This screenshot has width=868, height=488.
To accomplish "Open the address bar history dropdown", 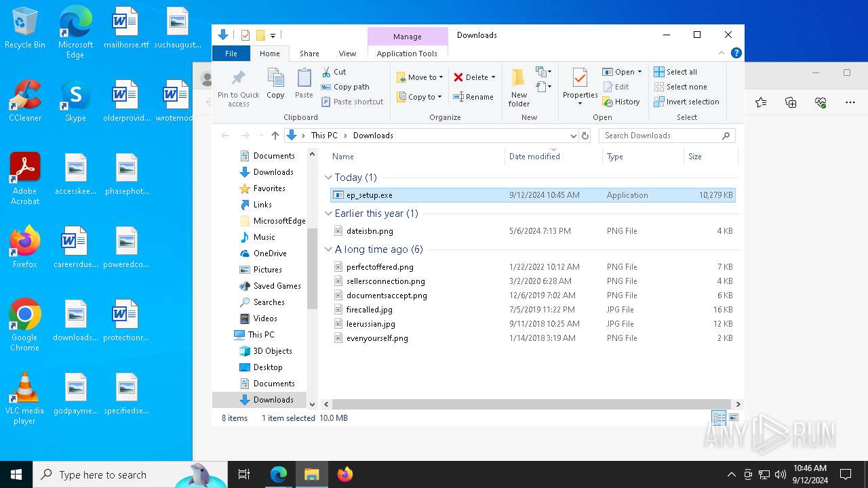I will pos(573,136).
